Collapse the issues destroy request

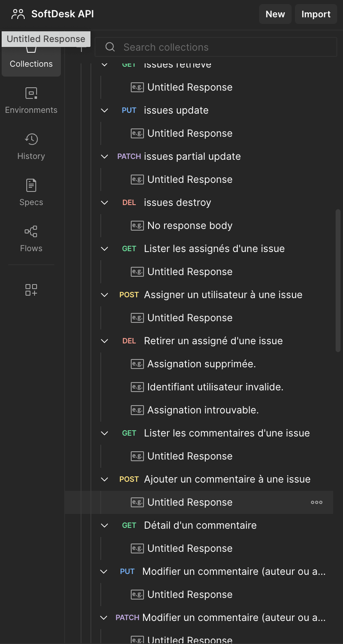(104, 202)
